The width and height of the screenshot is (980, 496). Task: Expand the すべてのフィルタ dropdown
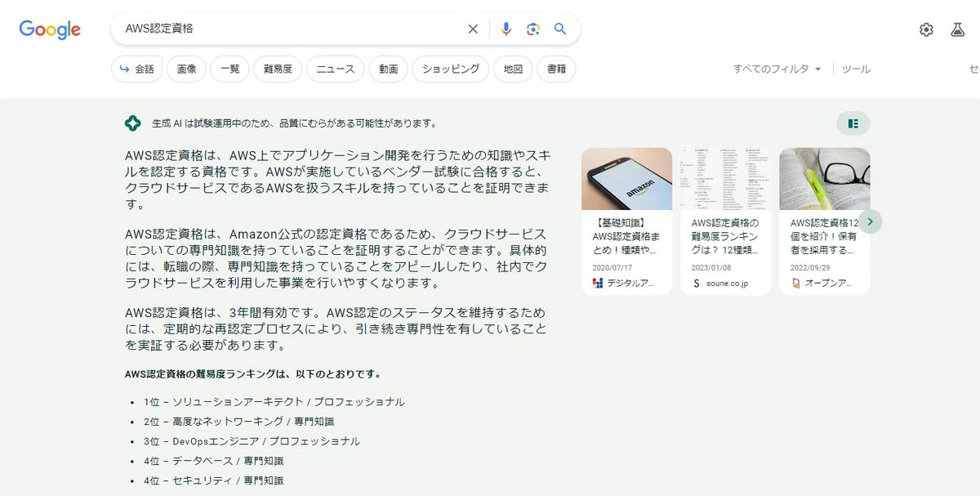point(777,69)
